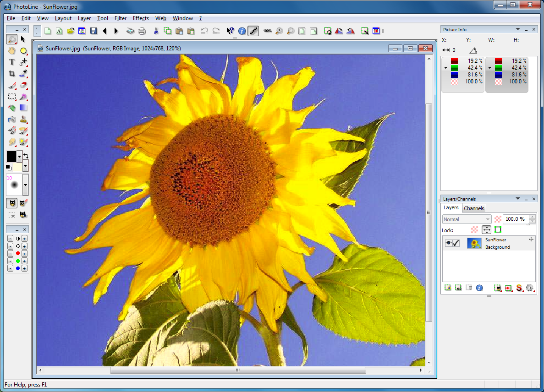Switch to the Channels tab
The width and height of the screenshot is (544, 392).
(x=474, y=208)
